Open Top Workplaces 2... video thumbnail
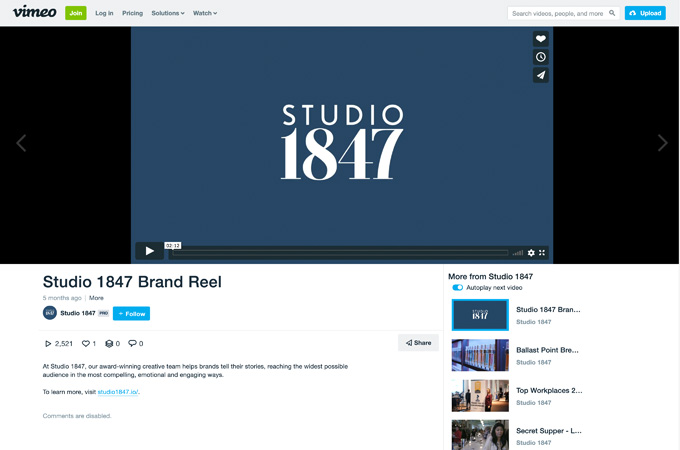Image resolution: width=680 pixels, height=450 pixels. pyautogui.click(x=480, y=395)
